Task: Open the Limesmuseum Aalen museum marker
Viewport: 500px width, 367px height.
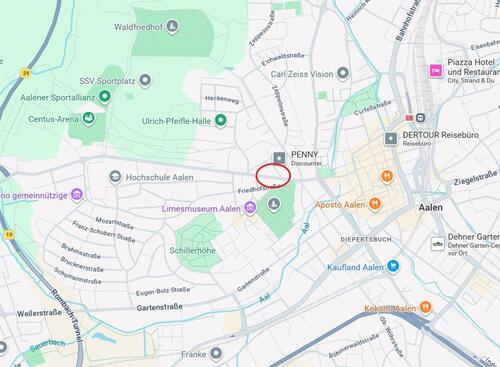Action: click(x=250, y=208)
